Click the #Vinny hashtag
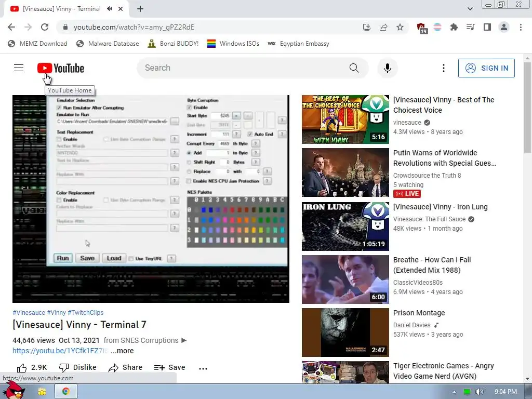532x399 pixels. coord(56,312)
